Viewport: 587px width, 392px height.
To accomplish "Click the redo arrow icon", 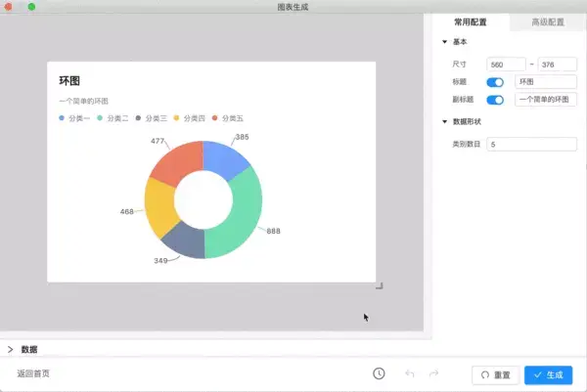I will tap(433, 373).
